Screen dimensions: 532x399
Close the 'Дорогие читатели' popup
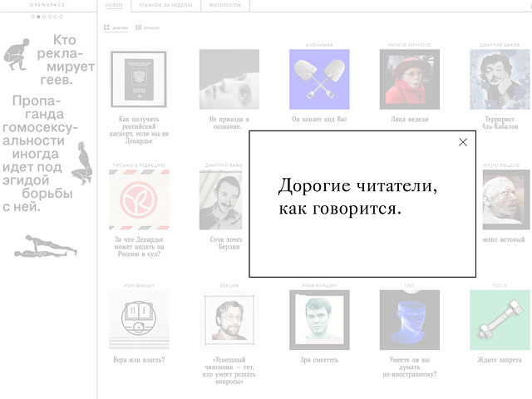pos(463,142)
